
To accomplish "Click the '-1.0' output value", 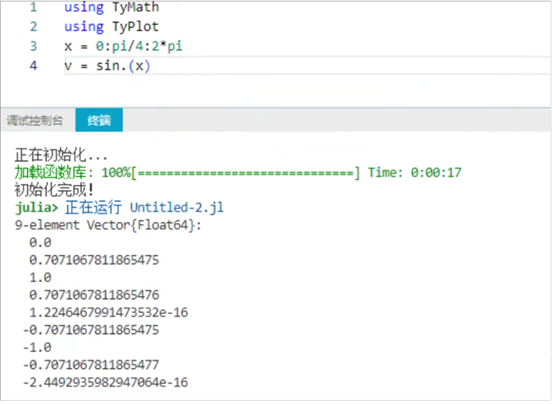I will pyautogui.click(x=37, y=347).
